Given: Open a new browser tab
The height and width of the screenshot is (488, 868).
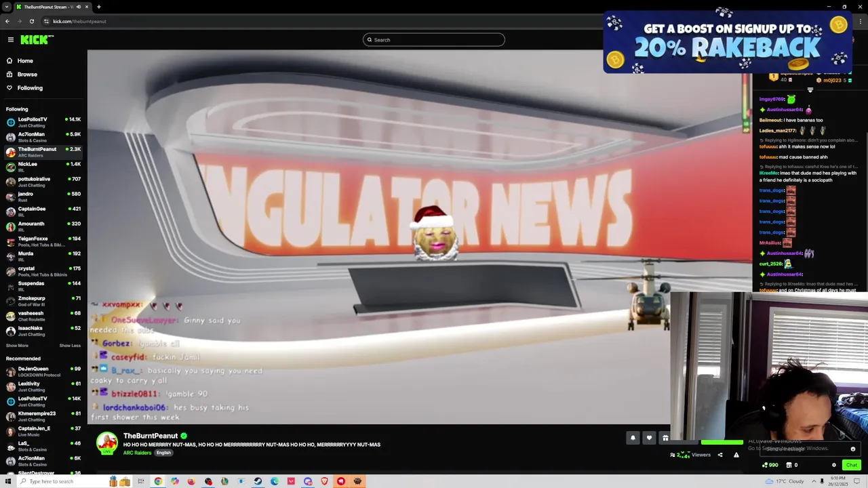Looking at the screenshot, I should 98,7.
